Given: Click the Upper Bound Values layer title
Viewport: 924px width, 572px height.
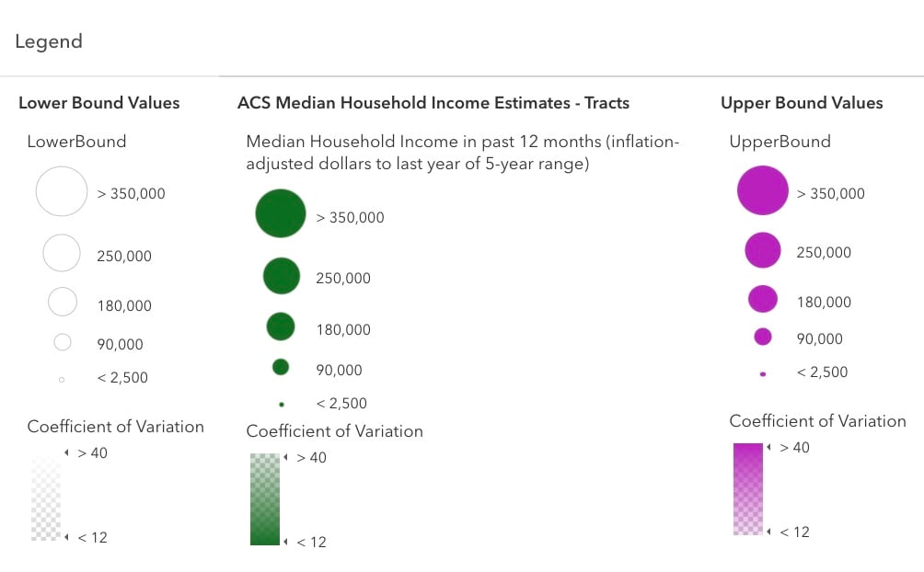Looking at the screenshot, I should (802, 103).
